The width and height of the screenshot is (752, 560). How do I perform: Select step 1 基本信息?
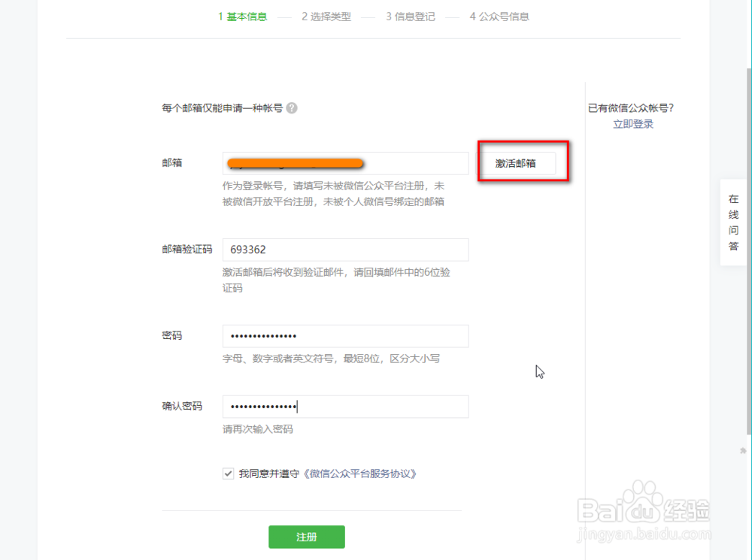[x=242, y=17]
